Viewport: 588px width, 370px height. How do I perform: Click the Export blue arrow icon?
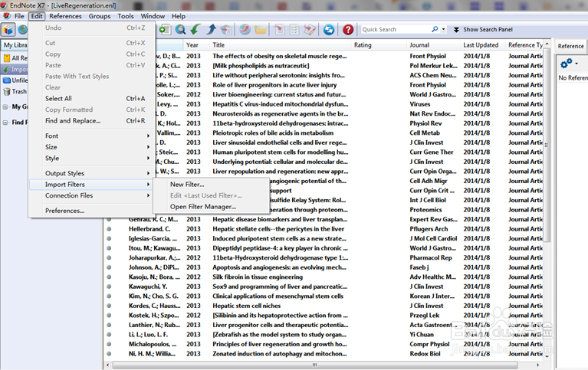[211, 30]
